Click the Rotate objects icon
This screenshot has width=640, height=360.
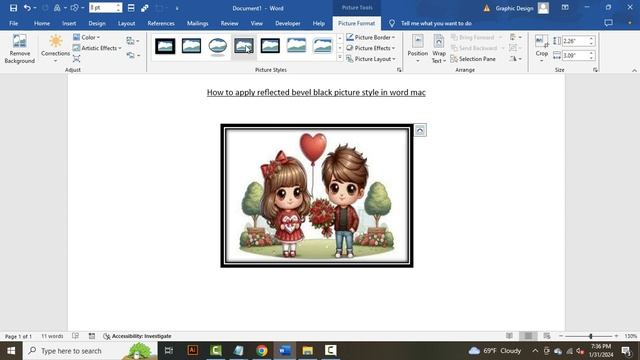[x=515, y=59]
